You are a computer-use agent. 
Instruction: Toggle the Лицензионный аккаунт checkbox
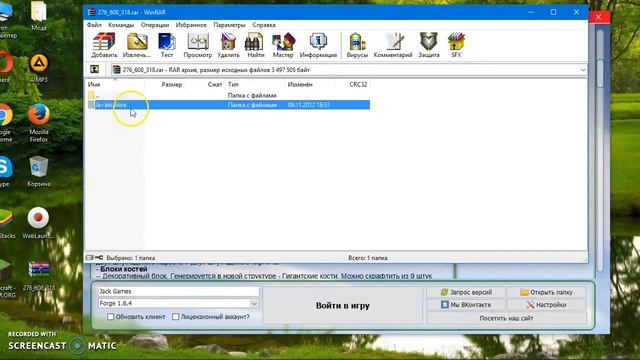176,317
